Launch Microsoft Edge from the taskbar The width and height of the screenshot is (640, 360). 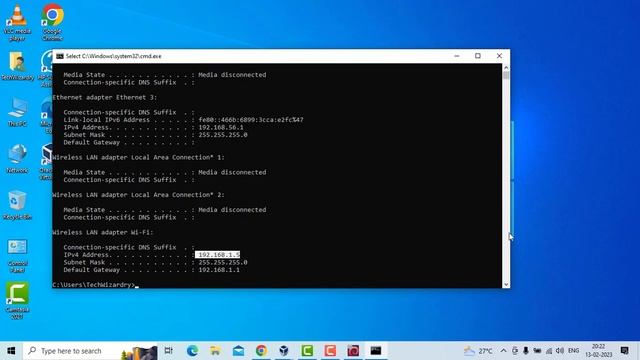(x=193, y=351)
